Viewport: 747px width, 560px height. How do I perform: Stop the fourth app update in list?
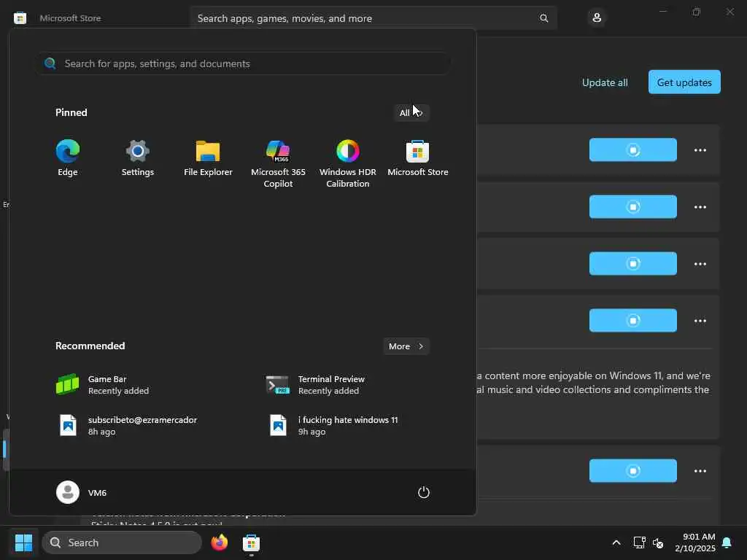pyautogui.click(x=632, y=321)
